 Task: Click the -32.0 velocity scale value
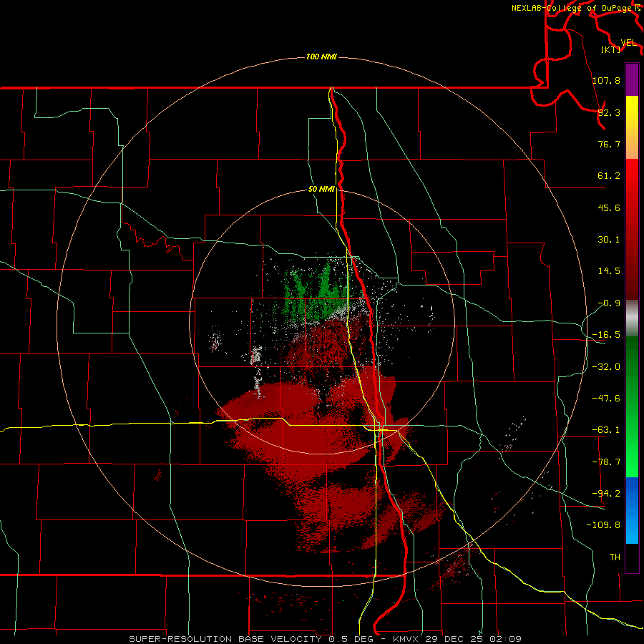(x=606, y=367)
